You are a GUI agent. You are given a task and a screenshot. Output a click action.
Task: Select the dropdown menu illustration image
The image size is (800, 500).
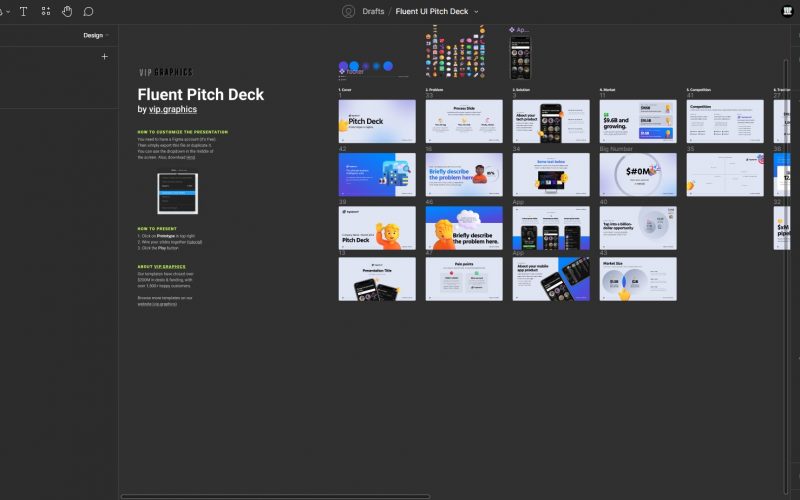point(177,192)
